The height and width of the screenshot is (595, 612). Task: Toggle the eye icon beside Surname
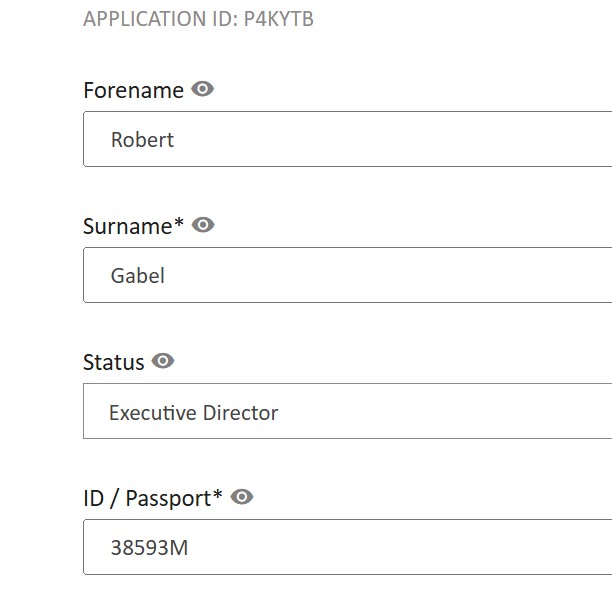(x=203, y=225)
